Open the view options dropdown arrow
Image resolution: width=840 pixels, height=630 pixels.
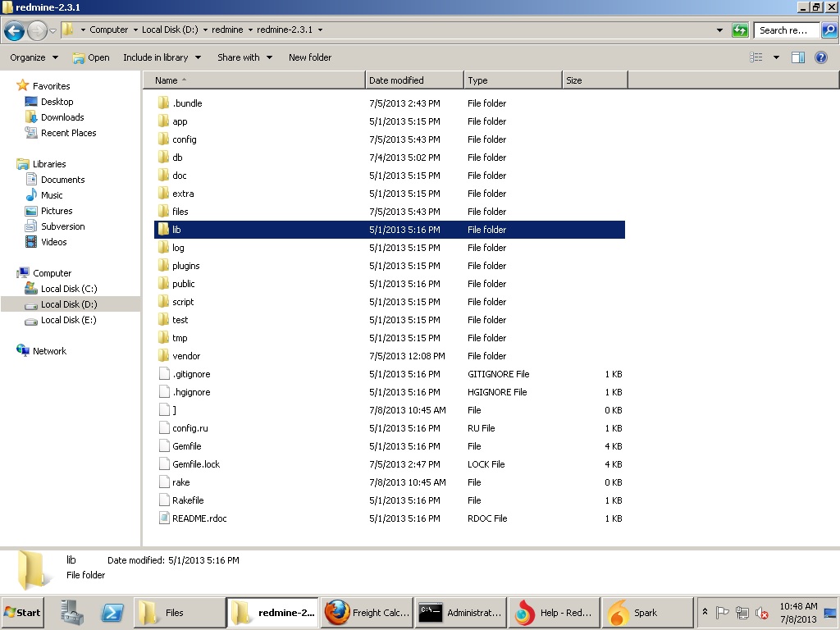(776, 57)
